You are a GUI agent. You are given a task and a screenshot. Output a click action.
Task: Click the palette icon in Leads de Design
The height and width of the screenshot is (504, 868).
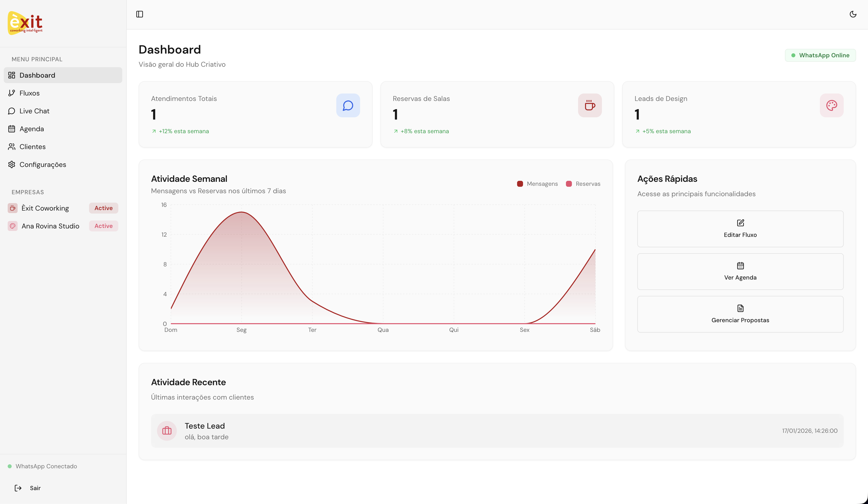tap(832, 105)
